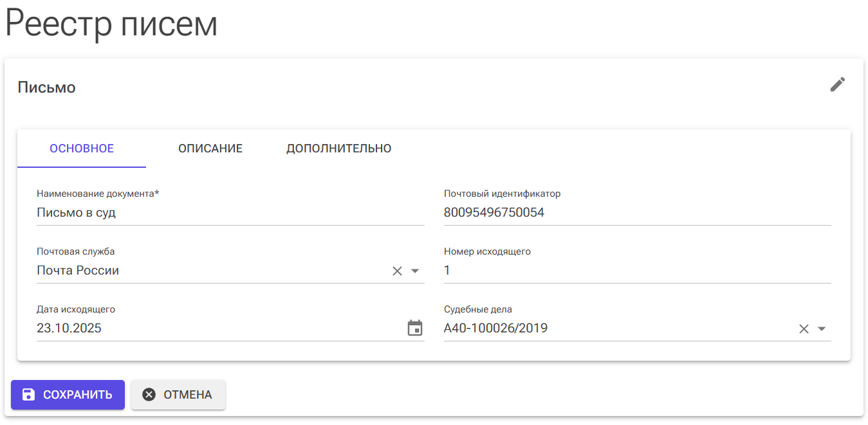Switch to the Описание tab
This screenshot has height=425, width=868.
click(210, 149)
